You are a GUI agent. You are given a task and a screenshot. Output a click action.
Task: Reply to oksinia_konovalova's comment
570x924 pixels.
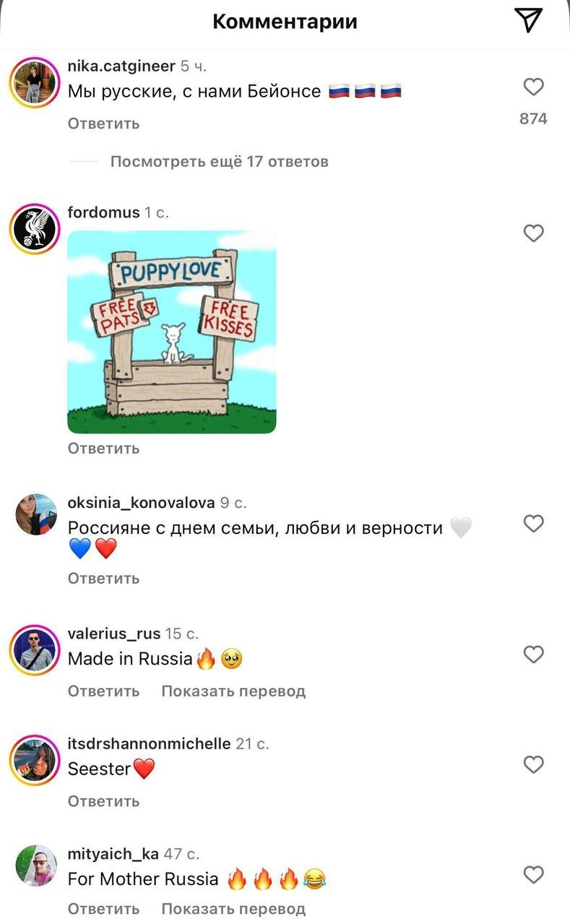pos(103,579)
